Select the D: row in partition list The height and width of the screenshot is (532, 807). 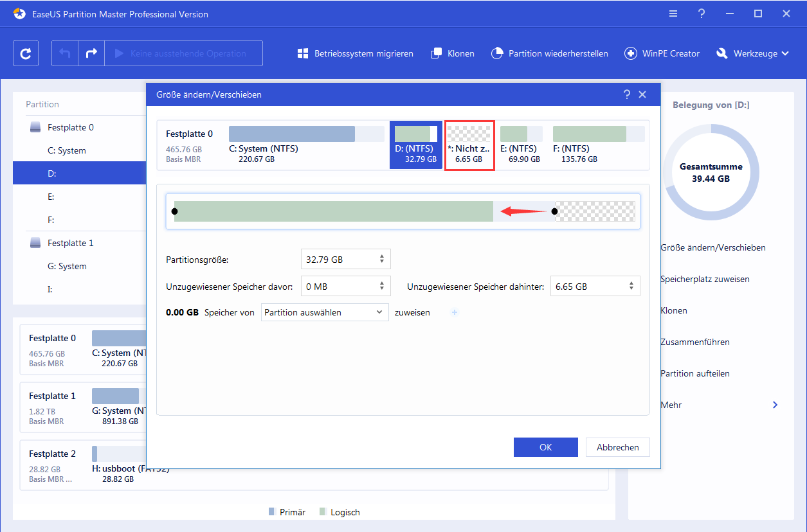[x=80, y=173]
